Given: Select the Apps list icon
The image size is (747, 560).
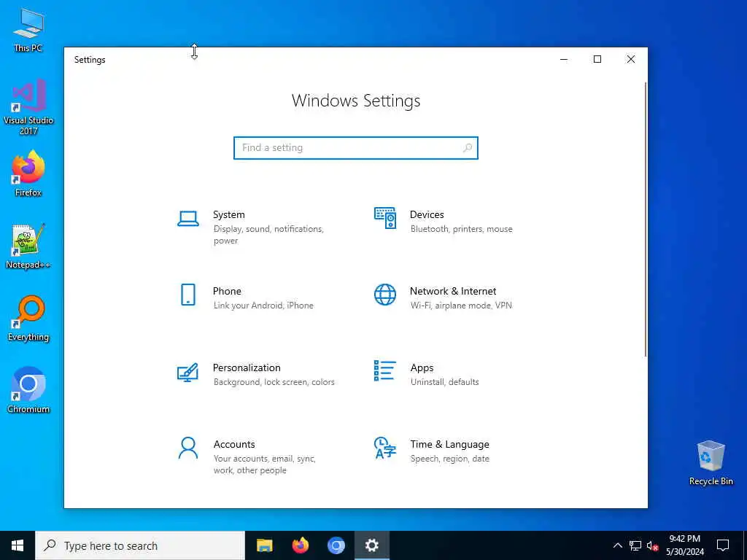Looking at the screenshot, I should (x=385, y=371).
